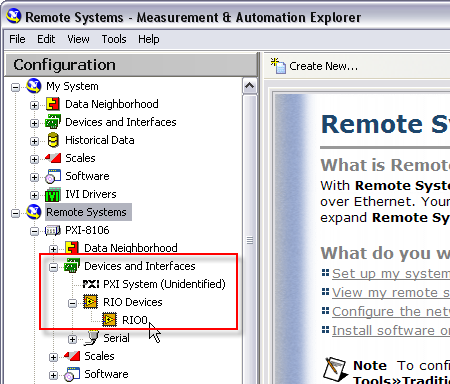
Task: Expand Software under My System
Action: pyautogui.click(x=34, y=177)
